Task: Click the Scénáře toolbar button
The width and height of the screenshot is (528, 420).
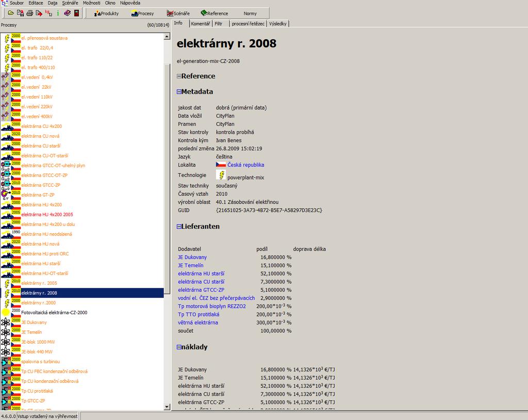Action: pos(178,13)
